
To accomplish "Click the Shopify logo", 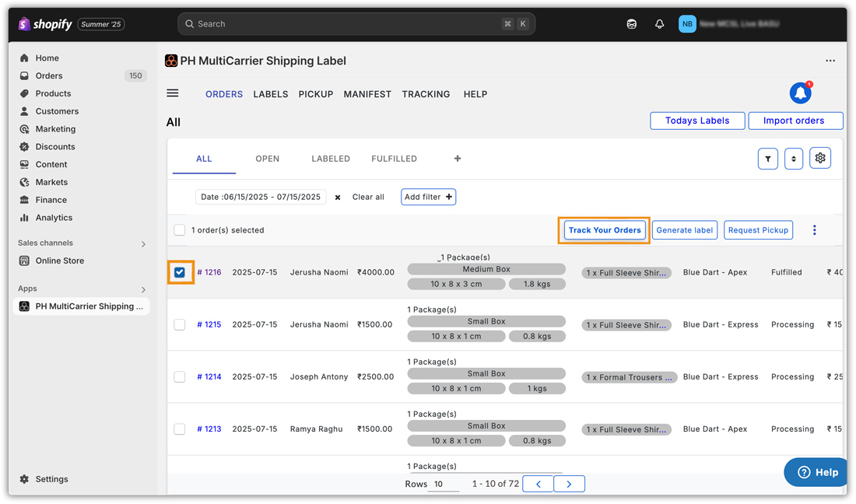I will coord(45,24).
